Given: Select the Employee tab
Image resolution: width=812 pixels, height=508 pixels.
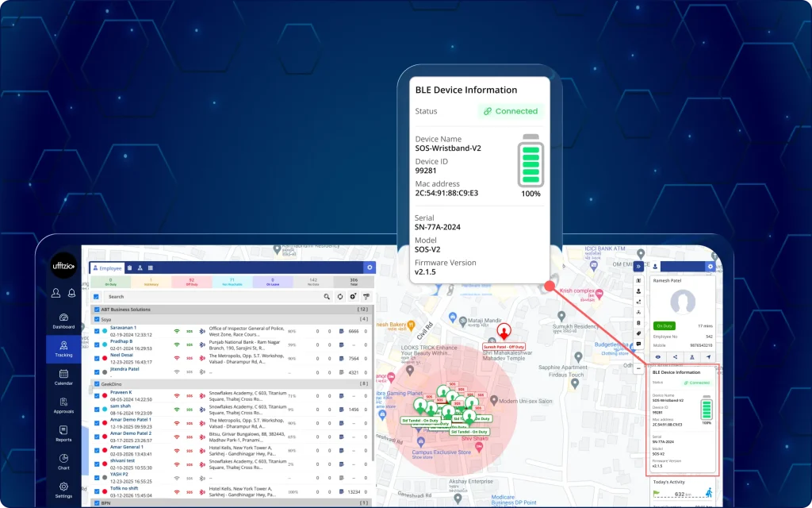Looking at the screenshot, I should tap(107, 268).
